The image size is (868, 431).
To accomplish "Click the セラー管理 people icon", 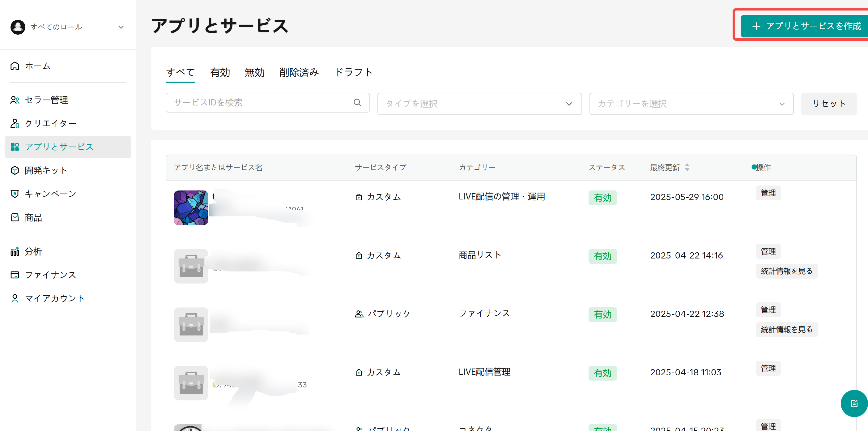I will coord(15,100).
